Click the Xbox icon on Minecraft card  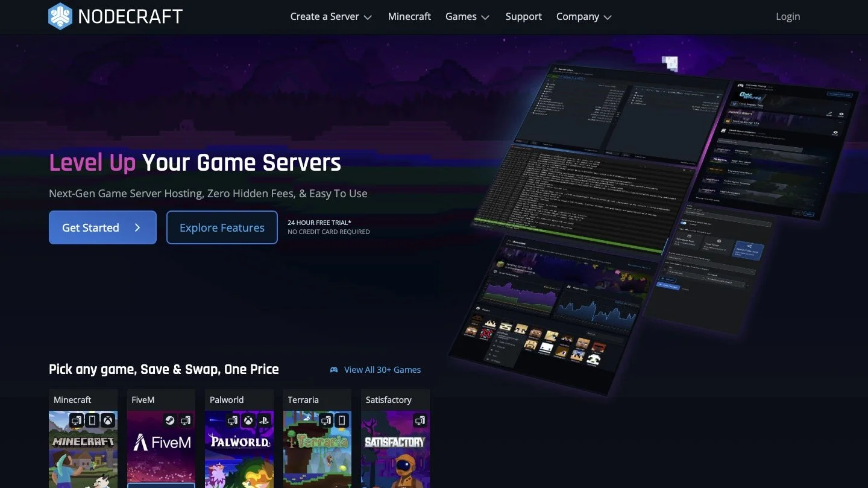coord(107,420)
